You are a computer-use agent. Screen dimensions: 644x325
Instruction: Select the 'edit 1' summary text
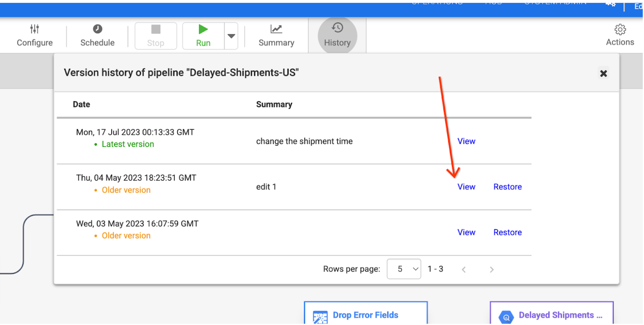click(x=266, y=187)
